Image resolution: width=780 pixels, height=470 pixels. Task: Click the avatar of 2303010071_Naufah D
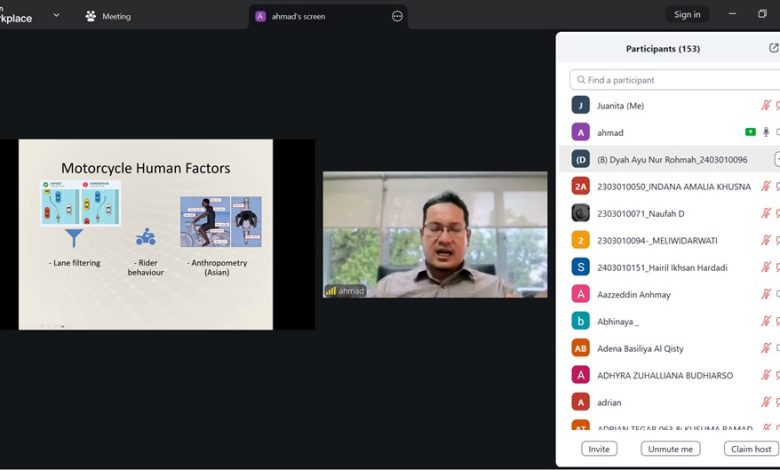(580, 213)
